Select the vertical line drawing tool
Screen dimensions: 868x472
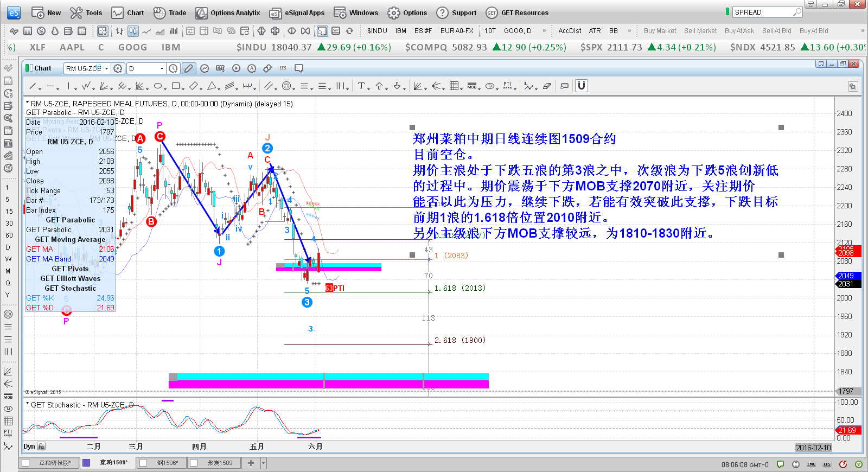pyautogui.click(x=68, y=86)
